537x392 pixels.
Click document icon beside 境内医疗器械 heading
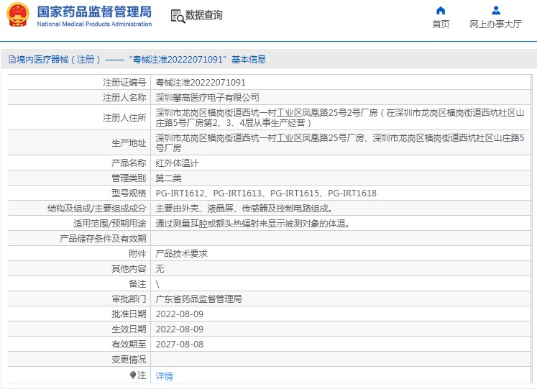12,60
